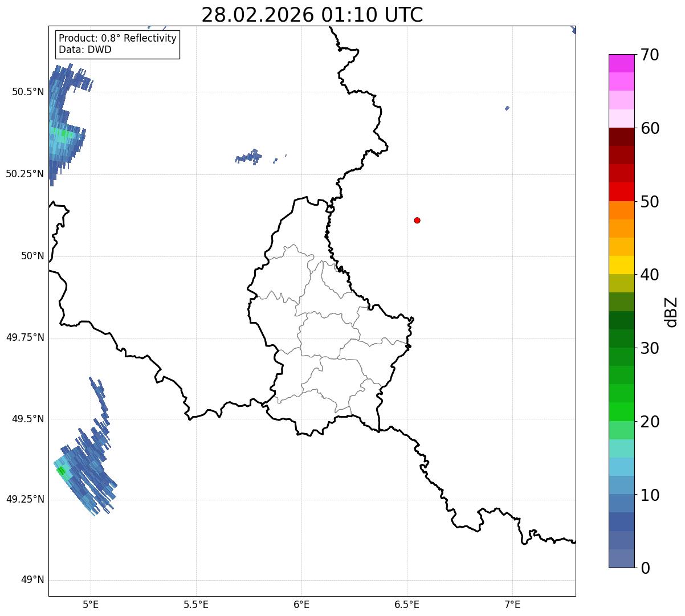Click the '49.25°N' latitude label
The width and height of the screenshot is (685, 616).
coord(25,499)
